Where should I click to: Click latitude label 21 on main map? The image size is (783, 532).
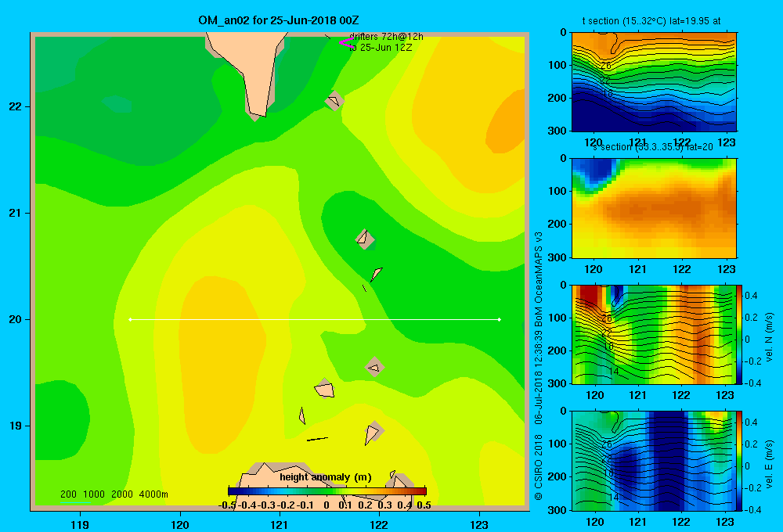[x=16, y=213]
